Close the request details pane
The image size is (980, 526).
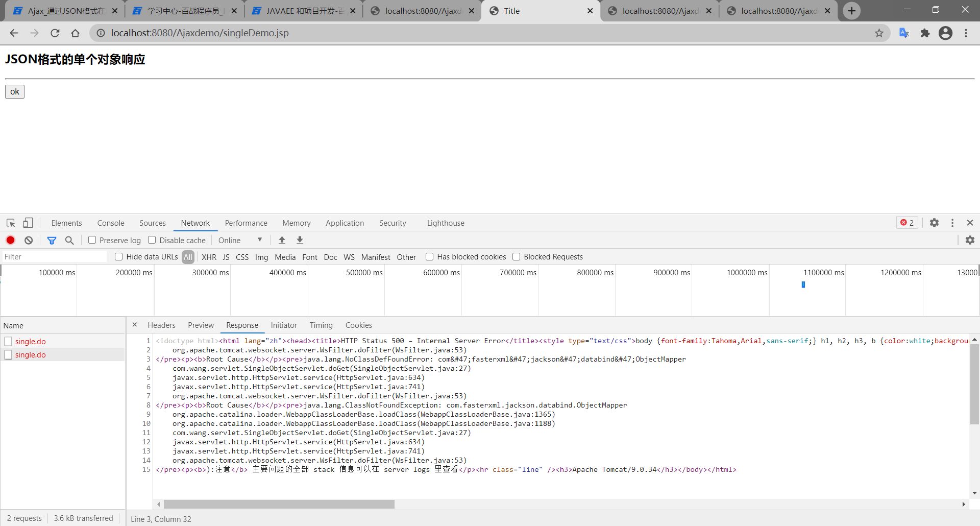point(135,325)
